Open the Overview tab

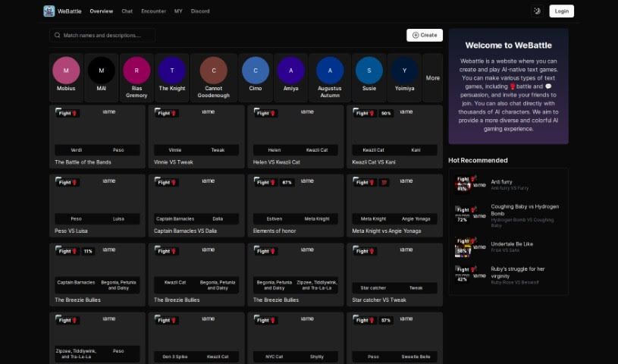(102, 11)
